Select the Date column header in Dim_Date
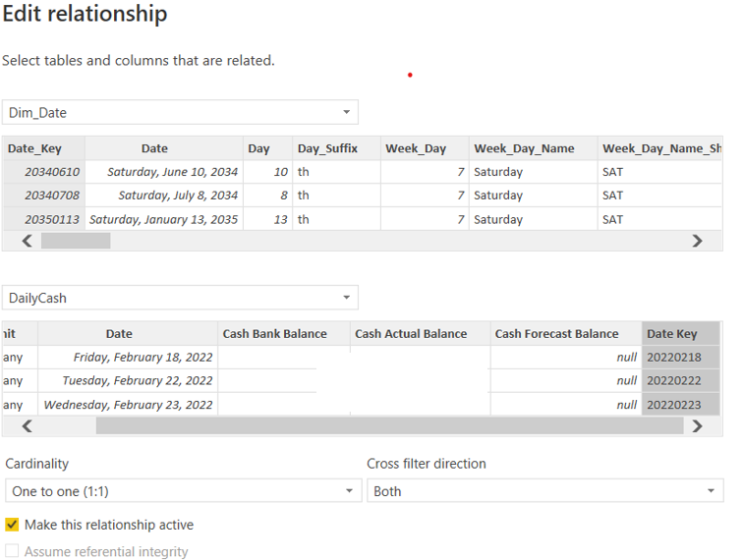743x560 pixels. tap(164, 148)
